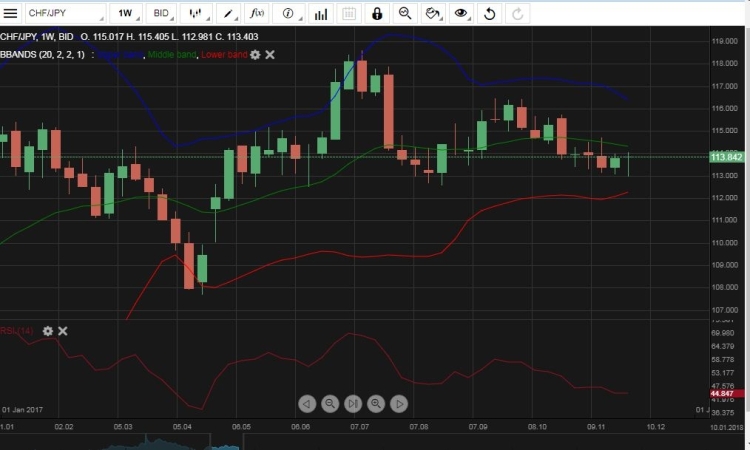Viewport: 750px width, 450px height.
Task: Remove the BBANDS indicator with X
Action: point(270,54)
